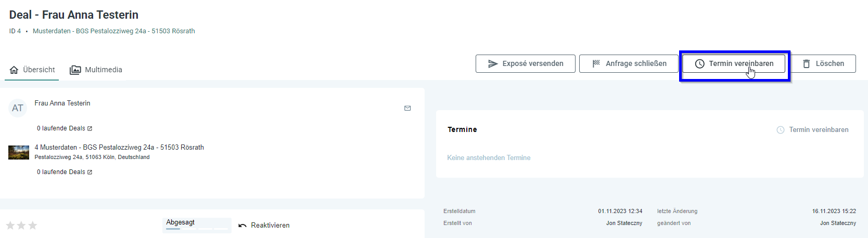Image resolution: width=868 pixels, height=238 pixels.
Task: Open external link icon beside contact's laufende Deals
Action: point(90,128)
